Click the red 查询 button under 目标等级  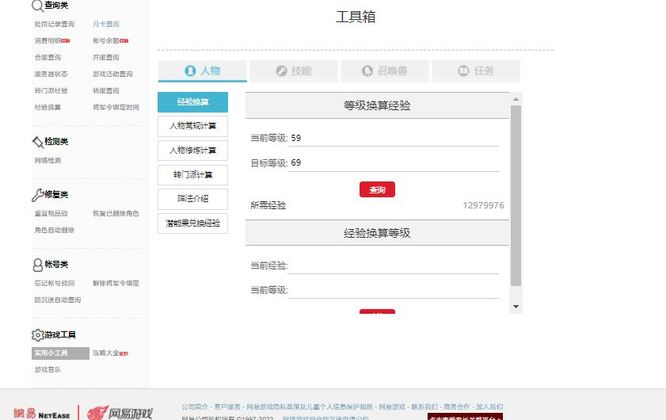pyautogui.click(x=377, y=189)
